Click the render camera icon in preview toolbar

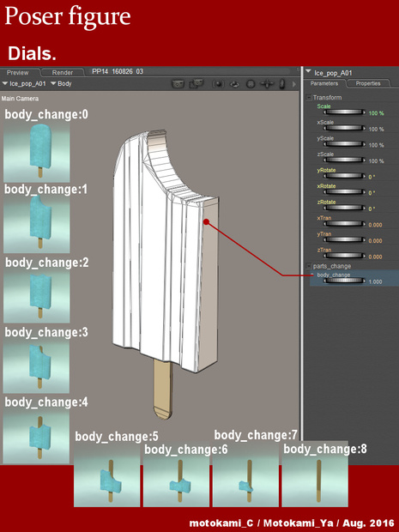pyautogui.click(x=178, y=84)
